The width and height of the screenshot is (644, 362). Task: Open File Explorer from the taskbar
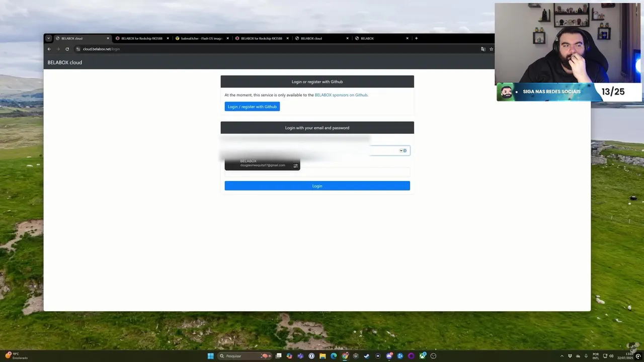[323, 356]
